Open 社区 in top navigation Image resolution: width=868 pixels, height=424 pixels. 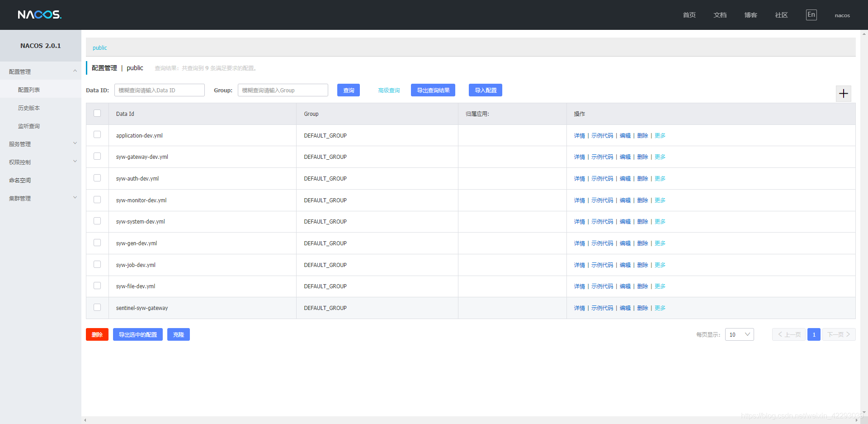781,15
